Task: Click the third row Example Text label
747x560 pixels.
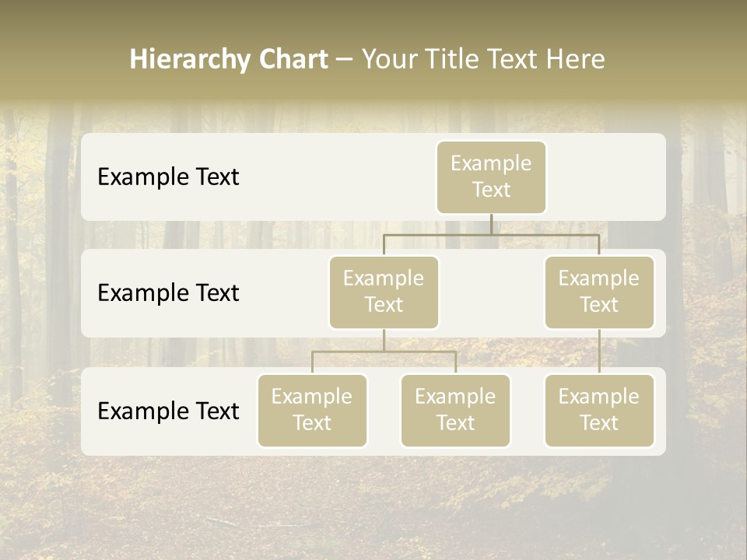Action: tap(167, 411)
